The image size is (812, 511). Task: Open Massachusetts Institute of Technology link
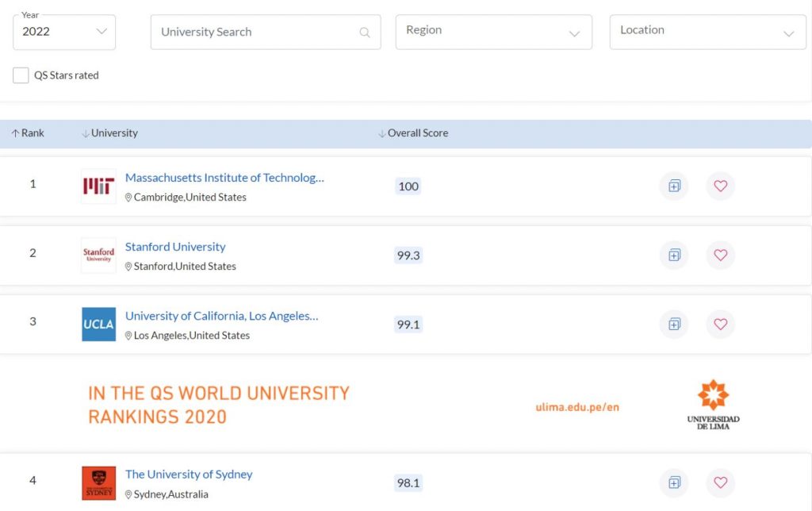(x=224, y=178)
